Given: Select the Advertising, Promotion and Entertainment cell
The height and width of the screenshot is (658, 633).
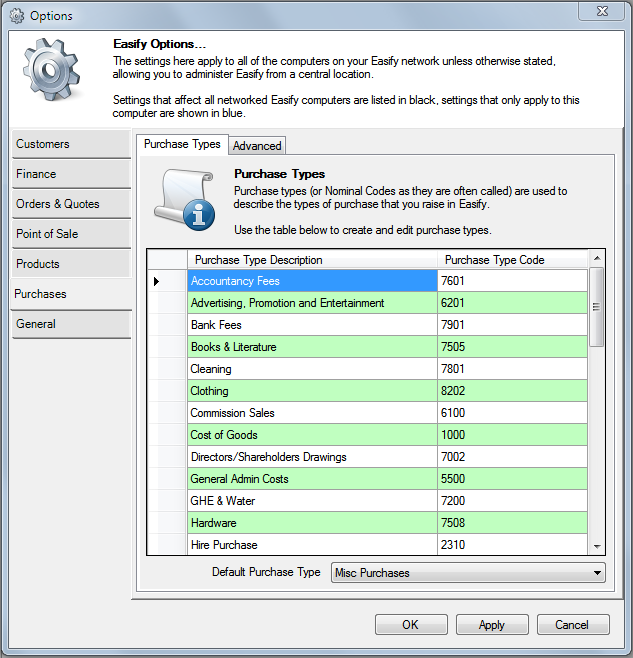Looking at the screenshot, I should (312, 303).
